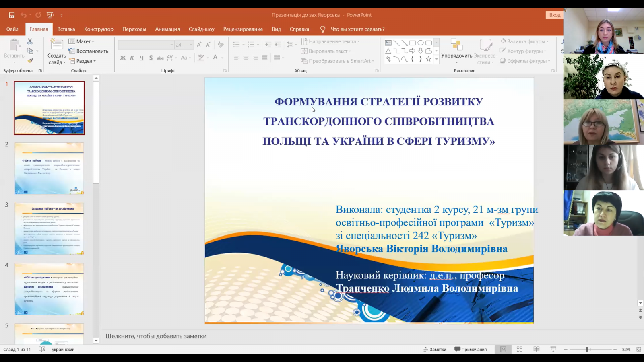The image size is (644, 362).
Task: Switch to Рецензирование tab
Action: [x=243, y=29]
